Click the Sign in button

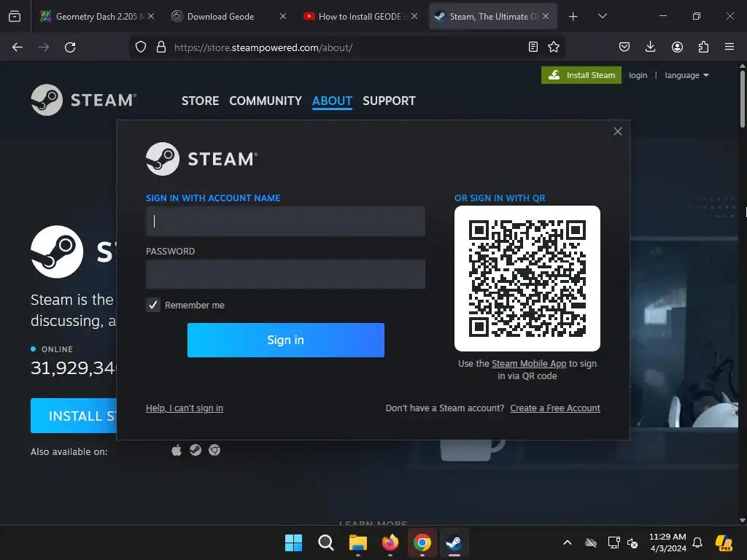(286, 340)
